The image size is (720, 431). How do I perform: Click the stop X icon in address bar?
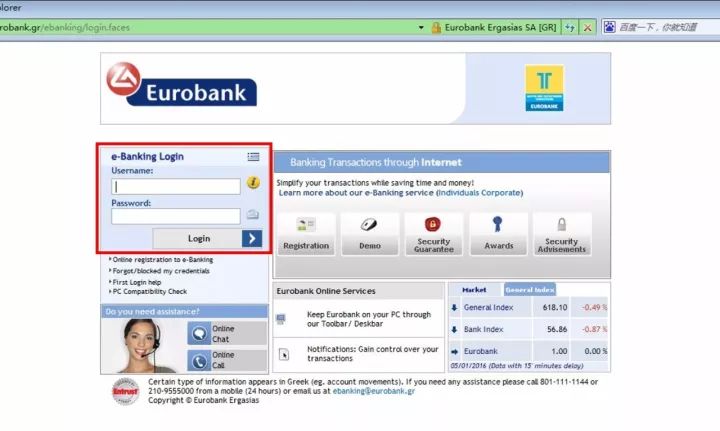click(x=587, y=28)
